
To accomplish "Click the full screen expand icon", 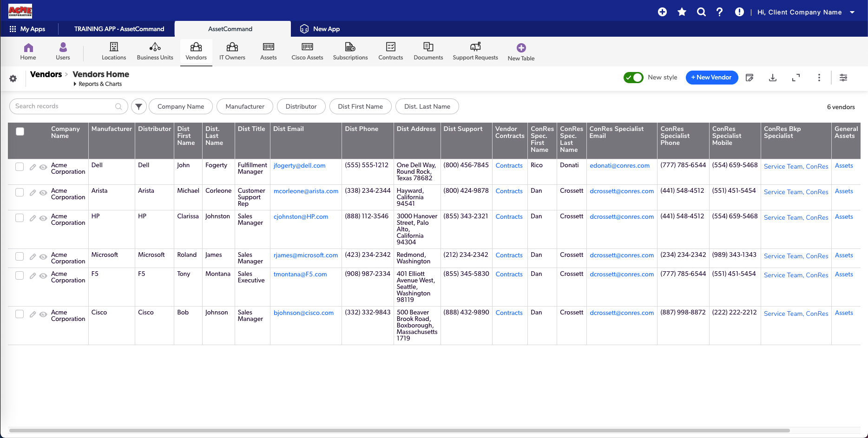I will [x=796, y=78].
